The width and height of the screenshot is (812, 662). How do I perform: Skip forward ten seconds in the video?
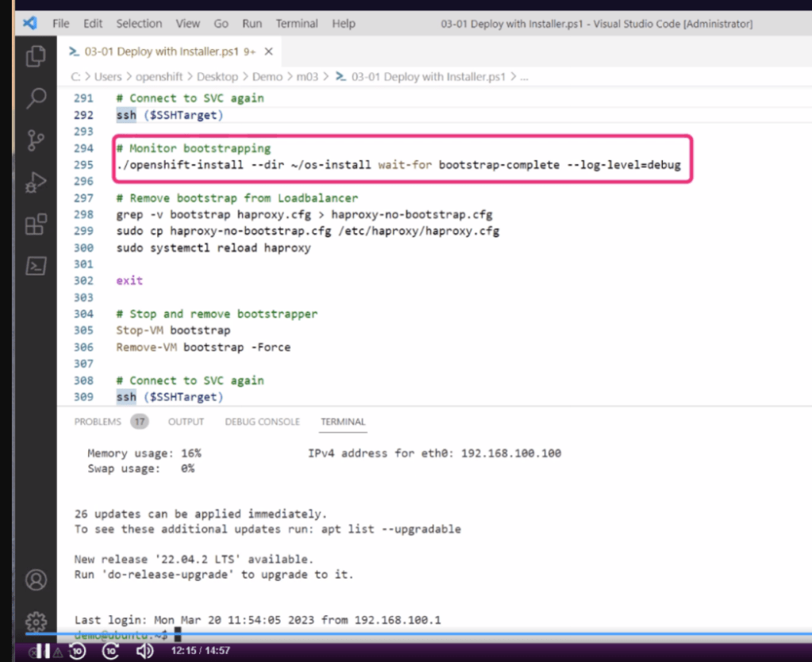coord(111,651)
